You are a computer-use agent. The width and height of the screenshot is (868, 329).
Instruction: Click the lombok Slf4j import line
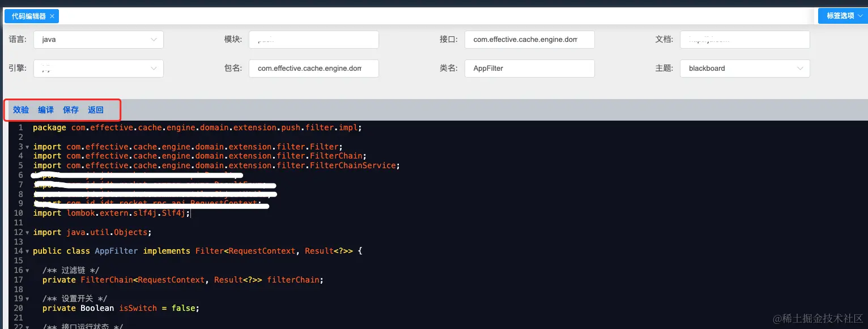pyautogui.click(x=111, y=213)
